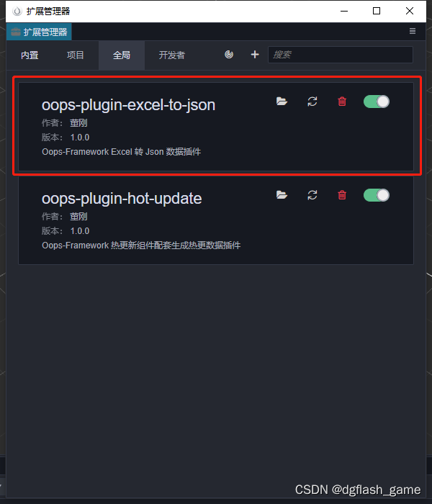
Task: Open folder of oops-plugin-excel-to-json extension
Action: (x=282, y=102)
